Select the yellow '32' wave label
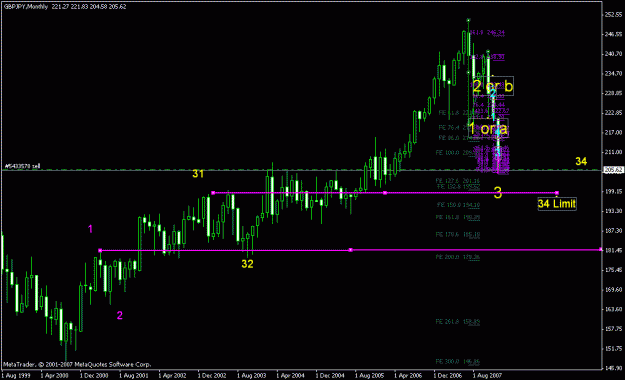625x380 pixels. click(x=247, y=264)
